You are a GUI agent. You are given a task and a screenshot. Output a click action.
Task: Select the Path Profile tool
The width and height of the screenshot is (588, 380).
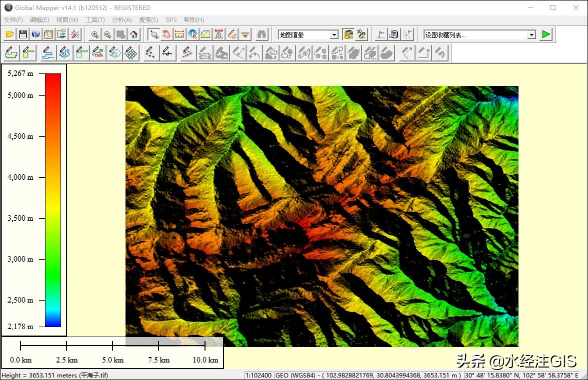206,34
